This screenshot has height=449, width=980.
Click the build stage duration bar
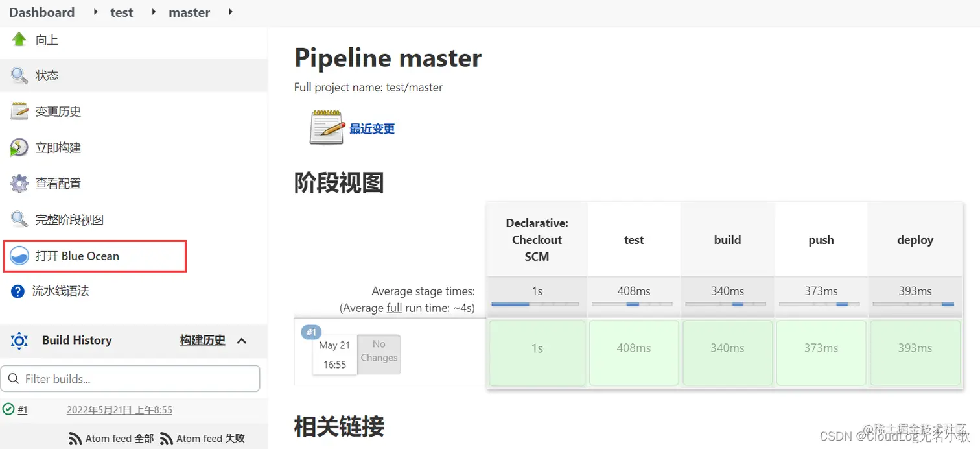[x=727, y=304]
